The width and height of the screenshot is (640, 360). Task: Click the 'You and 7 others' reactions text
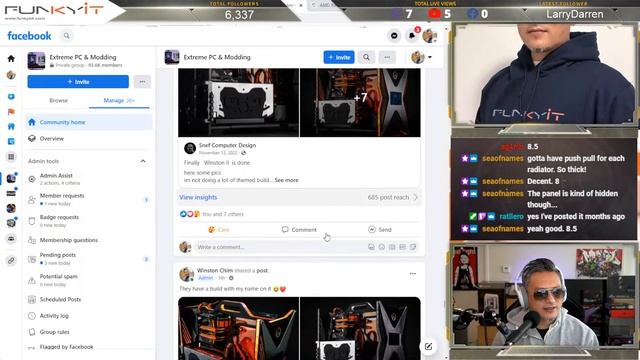223,214
